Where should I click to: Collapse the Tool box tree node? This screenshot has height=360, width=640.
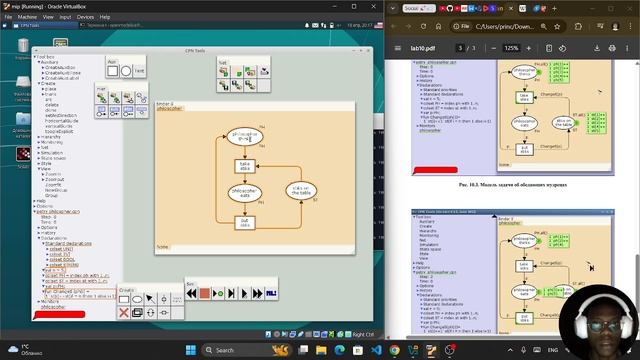pos(35,57)
